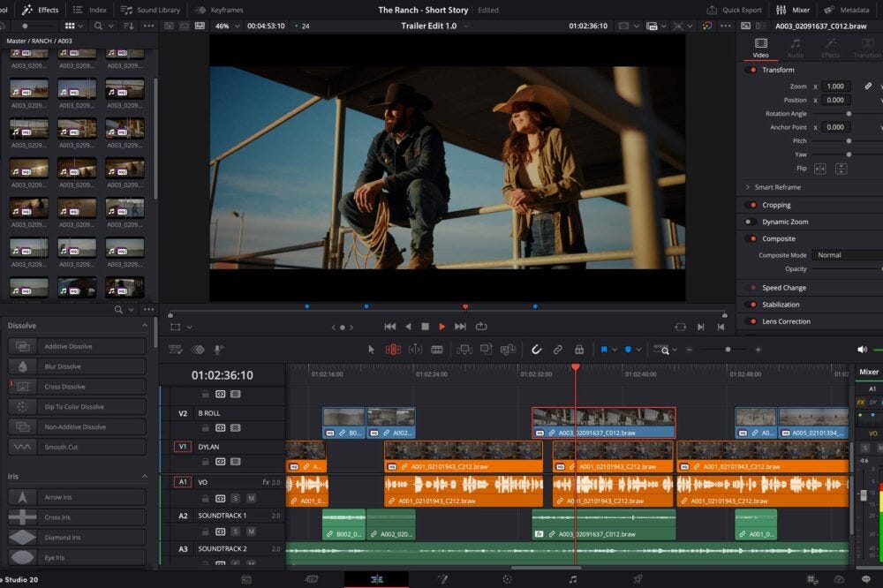Open the marker color dropdown arrow
The width and height of the screenshot is (883, 588).
(x=638, y=350)
